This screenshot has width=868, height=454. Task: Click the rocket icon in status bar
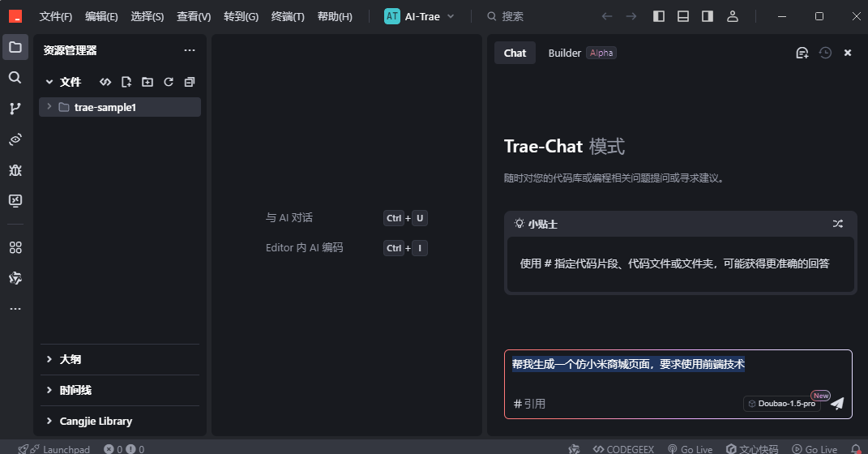pos(24,449)
